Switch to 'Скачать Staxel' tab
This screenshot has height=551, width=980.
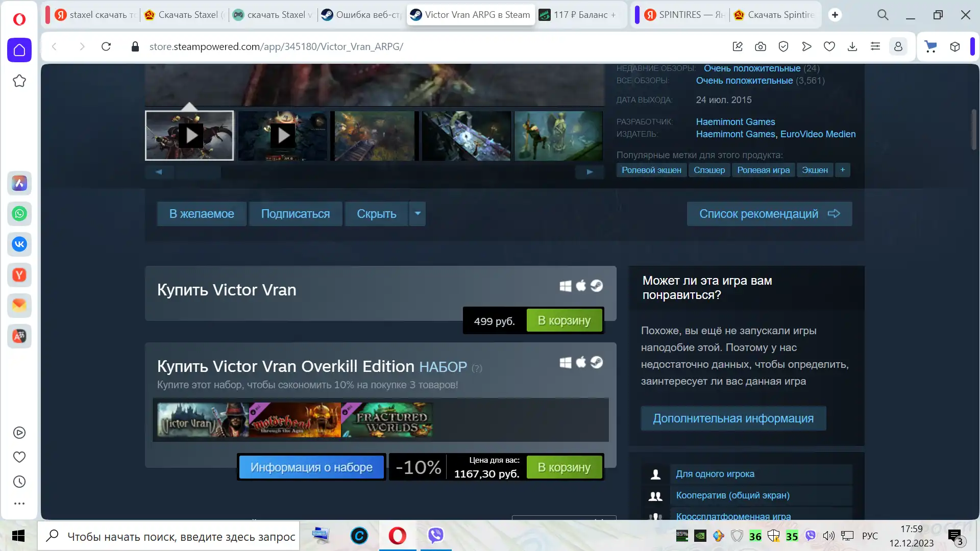click(x=184, y=15)
